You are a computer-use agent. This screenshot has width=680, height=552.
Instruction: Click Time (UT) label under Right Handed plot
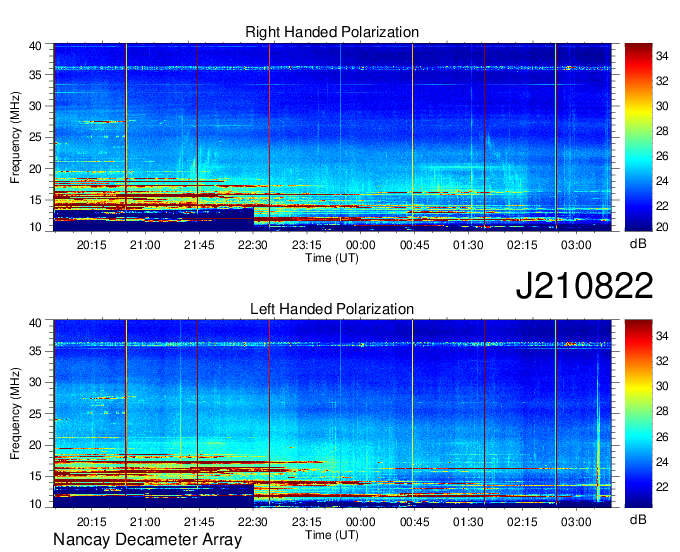pos(332,258)
